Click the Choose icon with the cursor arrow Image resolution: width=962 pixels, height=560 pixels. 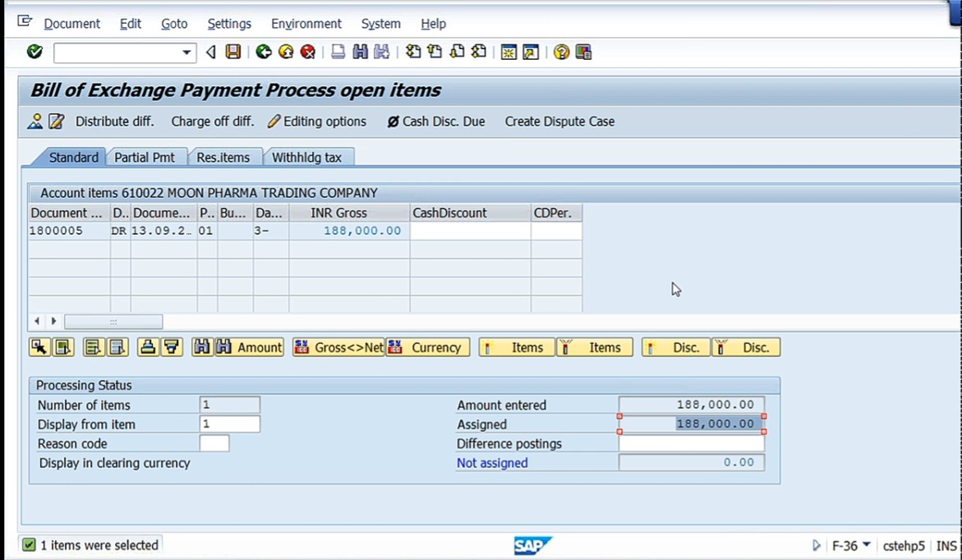point(39,347)
